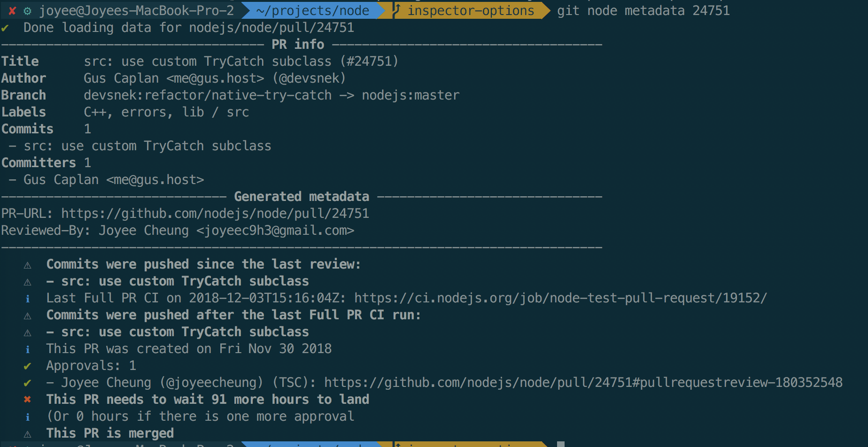Click the git branch icon before inspector-options
868x447 pixels.
pyautogui.click(x=397, y=10)
